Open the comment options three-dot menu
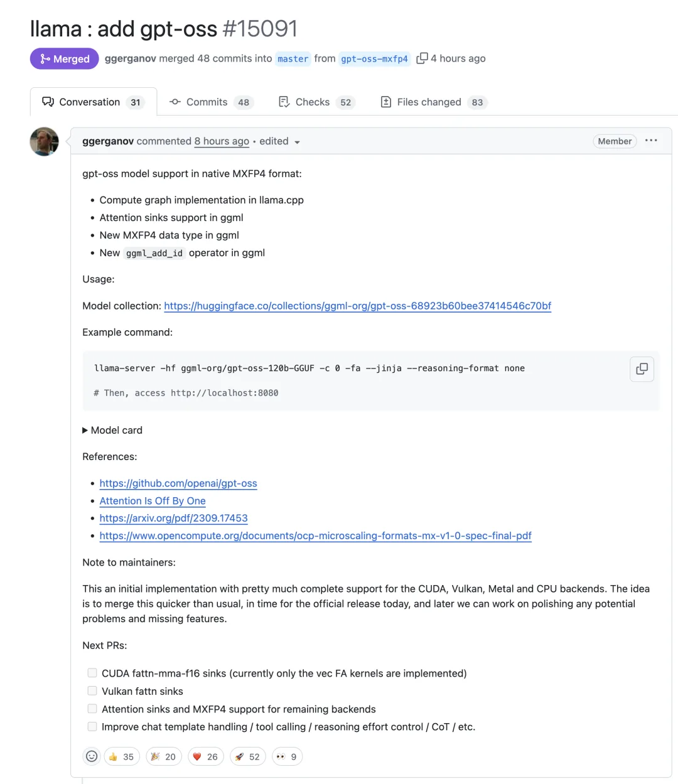 pos(651,141)
